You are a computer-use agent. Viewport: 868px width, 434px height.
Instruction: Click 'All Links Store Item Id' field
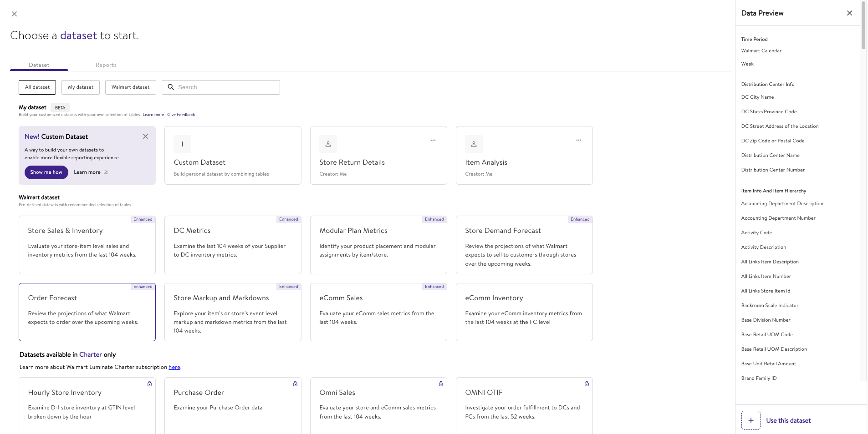[x=766, y=291]
